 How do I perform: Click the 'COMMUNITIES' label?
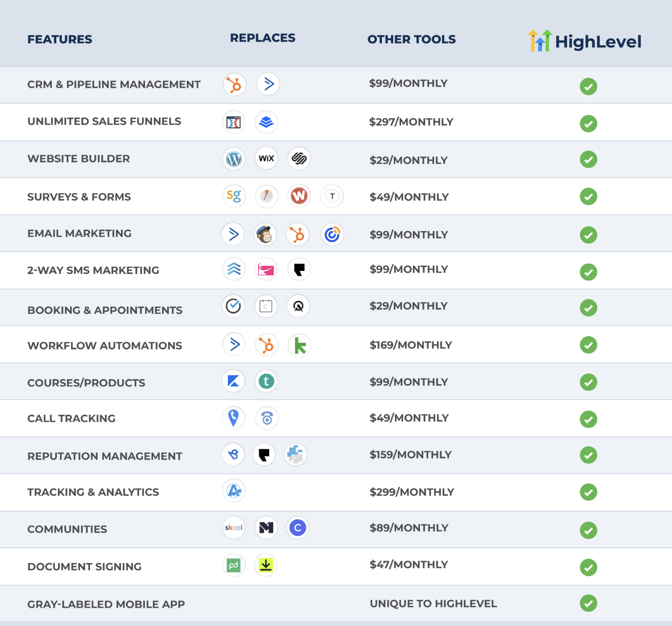coord(67,530)
